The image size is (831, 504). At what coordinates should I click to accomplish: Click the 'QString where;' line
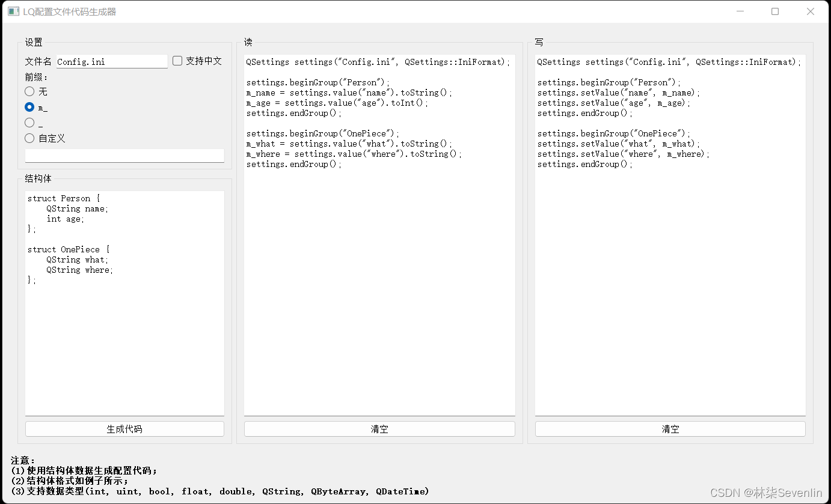[80, 270]
